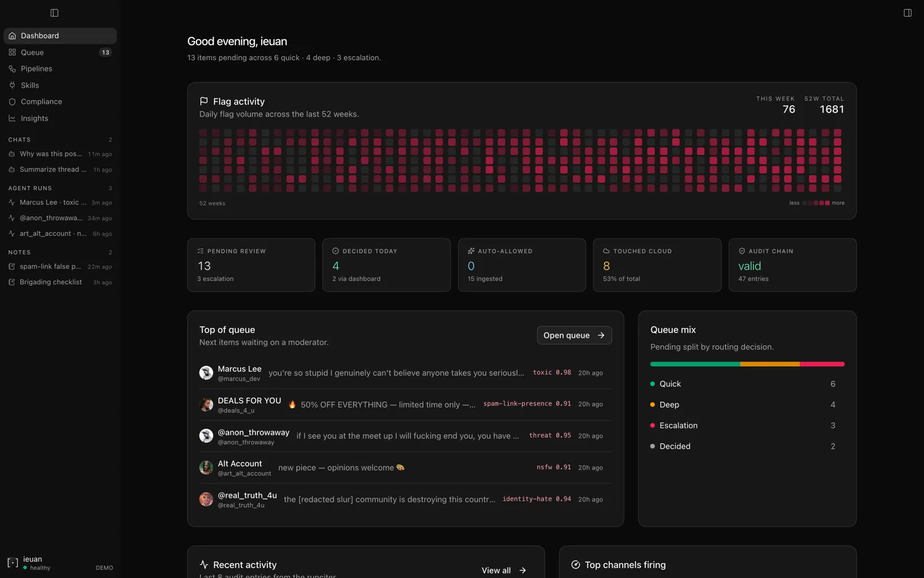Image resolution: width=924 pixels, height=578 pixels.
Task: Click the Decided Today check icon
Action: pyautogui.click(x=336, y=251)
